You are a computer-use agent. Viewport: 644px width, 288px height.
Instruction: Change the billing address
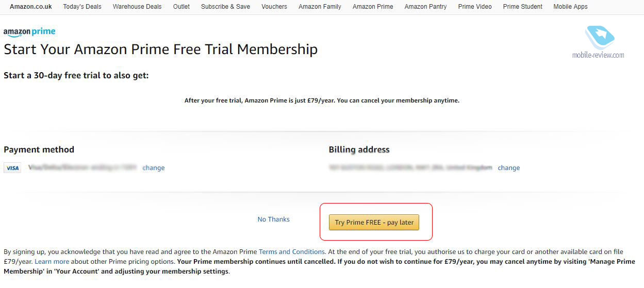(x=509, y=168)
